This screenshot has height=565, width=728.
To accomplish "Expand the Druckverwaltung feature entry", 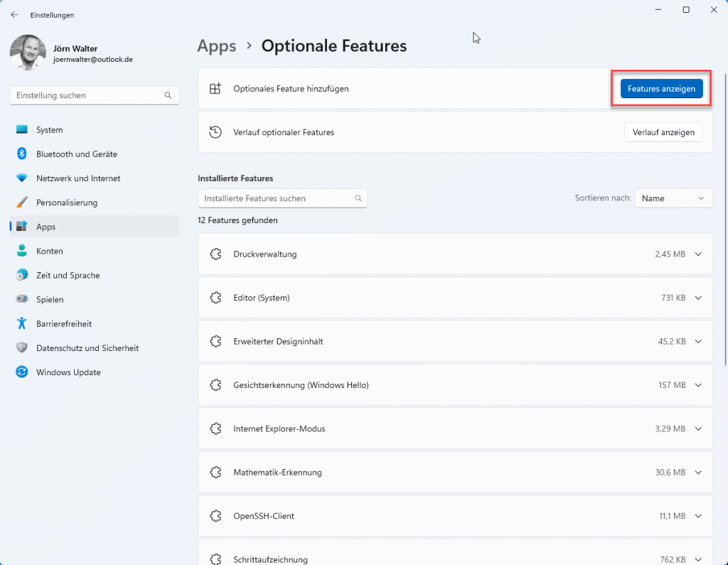I will pyautogui.click(x=697, y=254).
